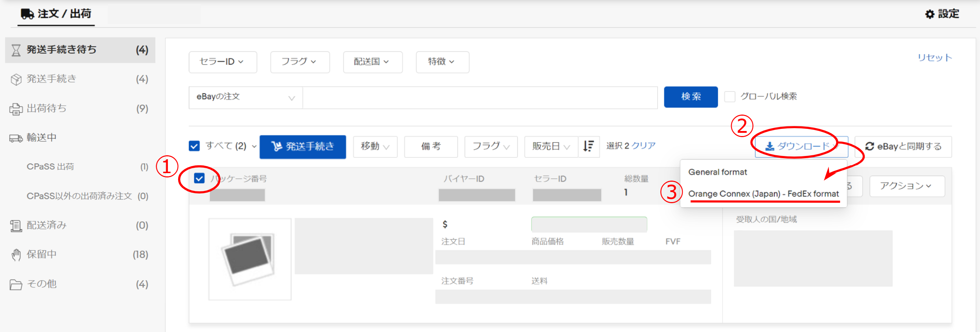Select Orange Connex (Japan) - FedEx format
The width and height of the screenshot is (980, 332).
[x=763, y=193]
